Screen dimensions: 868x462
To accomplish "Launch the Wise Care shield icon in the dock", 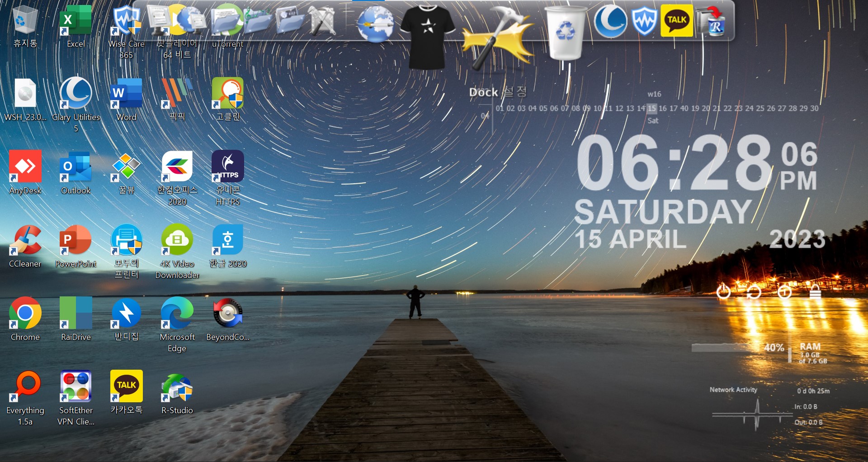I will point(644,21).
